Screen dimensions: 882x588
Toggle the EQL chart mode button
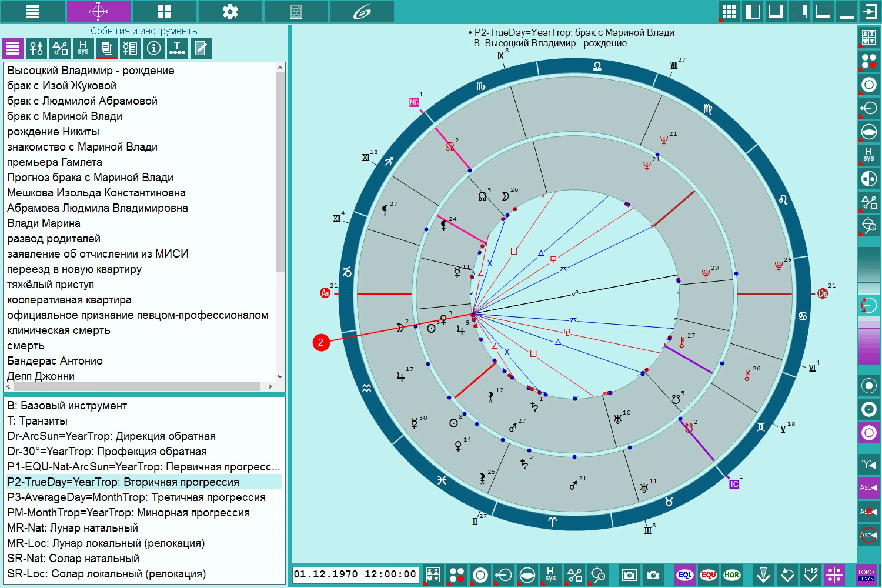pos(685,575)
